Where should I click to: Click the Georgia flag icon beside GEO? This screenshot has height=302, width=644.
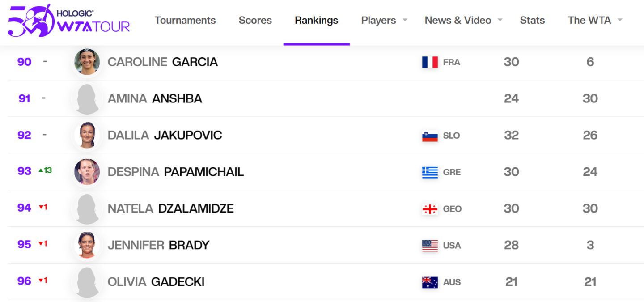(x=430, y=209)
